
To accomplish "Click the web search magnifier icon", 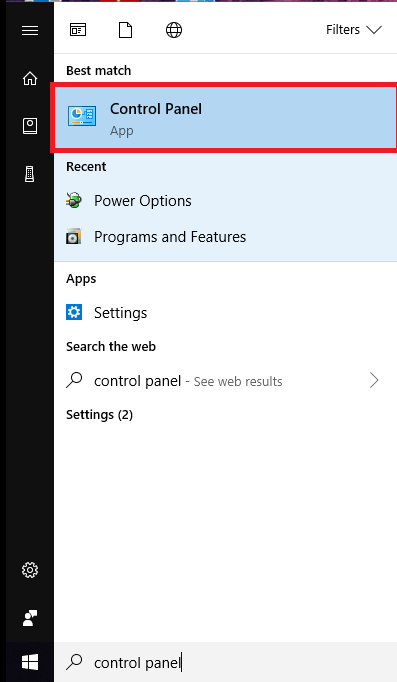I will [74, 380].
